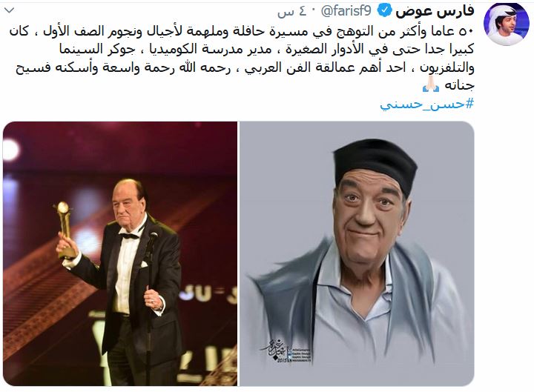
Task: Click Faris Awad's round profile avatar
Action: [x=506, y=24]
